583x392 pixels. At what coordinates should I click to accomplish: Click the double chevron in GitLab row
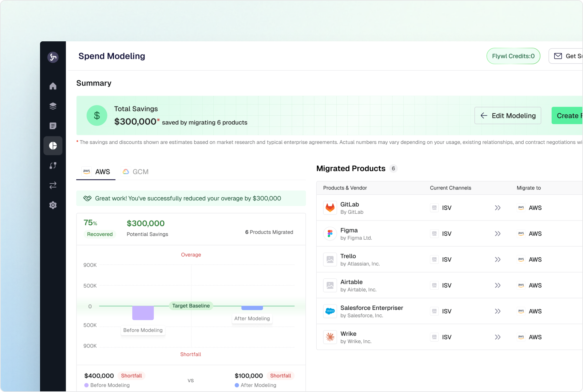[498, 208]
